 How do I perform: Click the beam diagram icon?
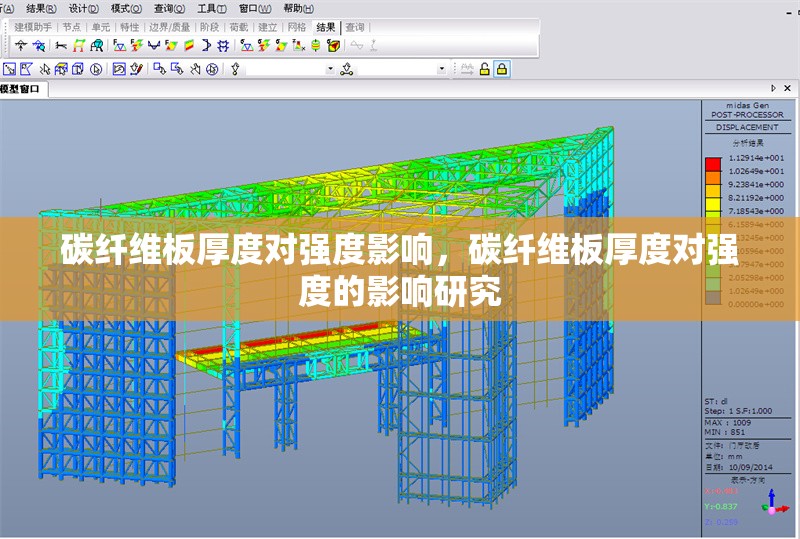[x=153, y=45]
